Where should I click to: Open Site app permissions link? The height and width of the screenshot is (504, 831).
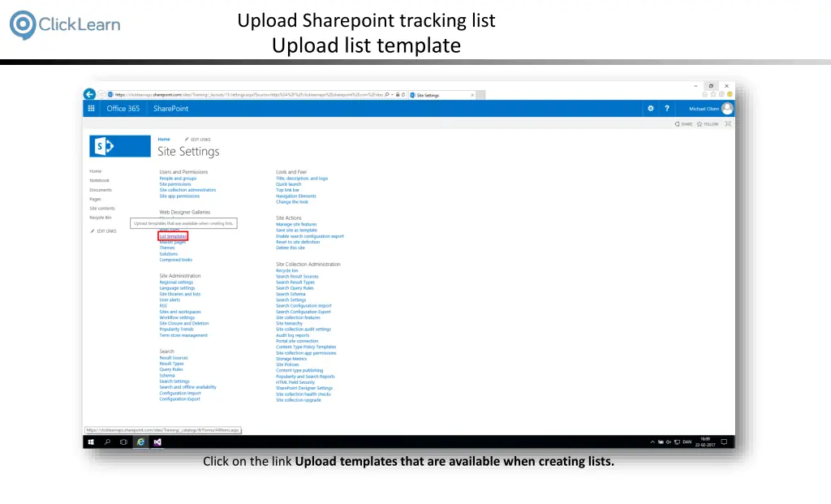point(179,196)
